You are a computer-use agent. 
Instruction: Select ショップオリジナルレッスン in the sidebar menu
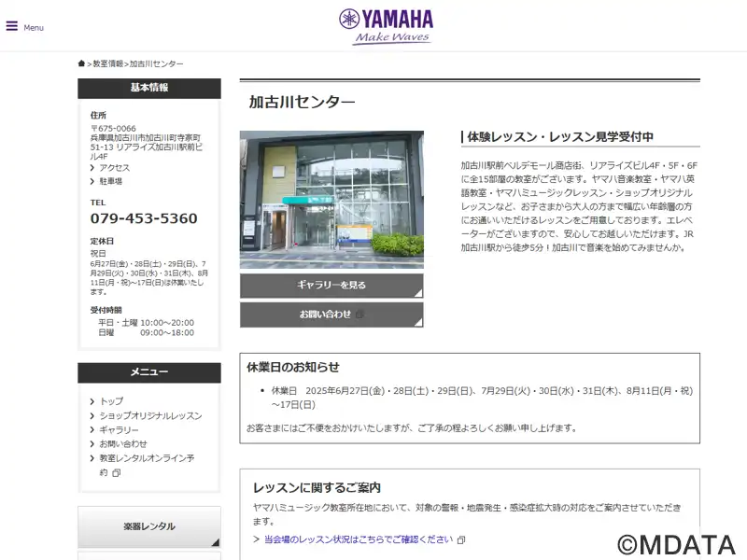pyautogui.click(x=150, y=415)
